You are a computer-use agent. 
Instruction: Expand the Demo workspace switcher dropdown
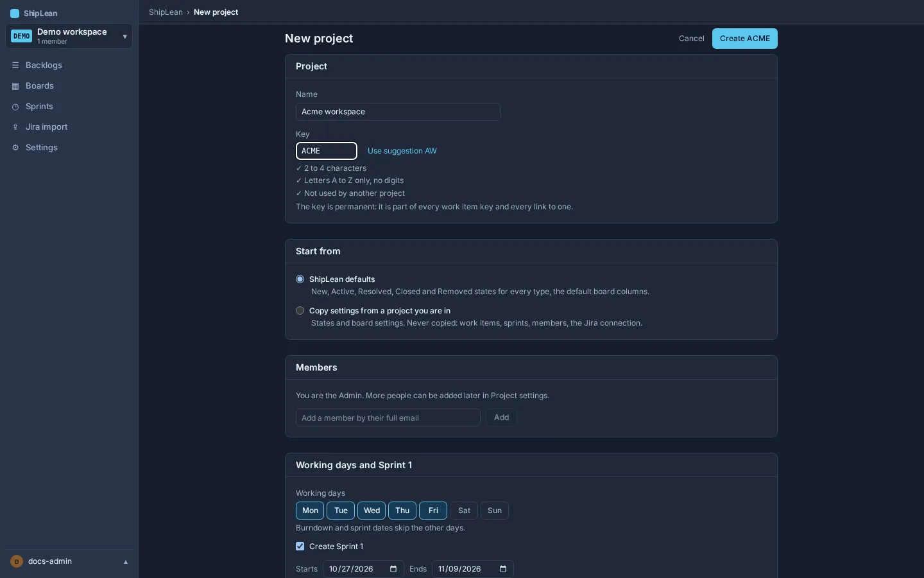click(x=124, y=37)
